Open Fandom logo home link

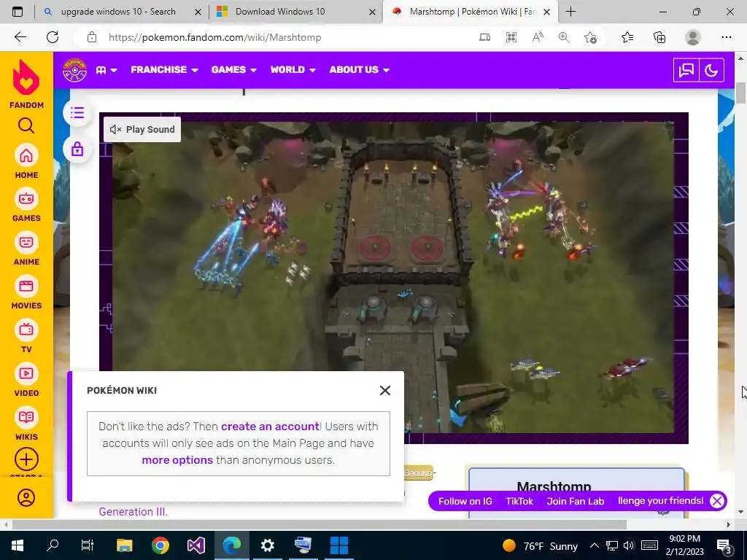[26, 85]
